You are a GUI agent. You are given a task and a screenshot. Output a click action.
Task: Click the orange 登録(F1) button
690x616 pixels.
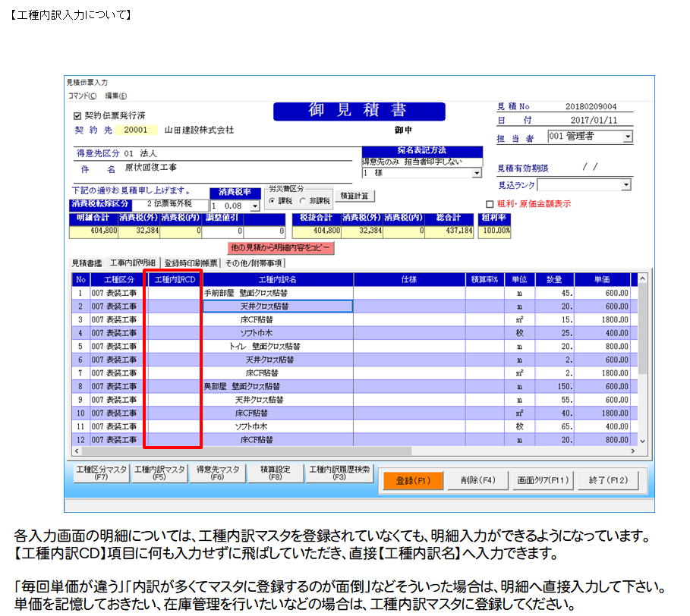click(x=412, y=480)
